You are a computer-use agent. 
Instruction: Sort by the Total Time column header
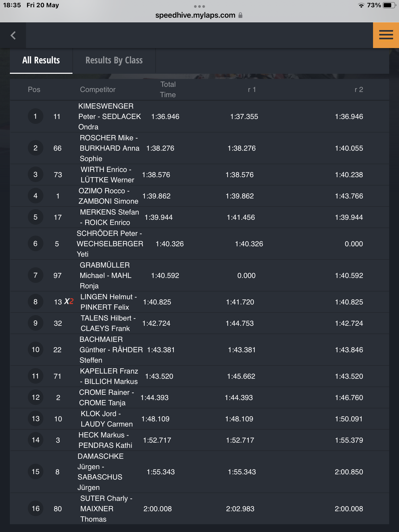click(168, 90)
